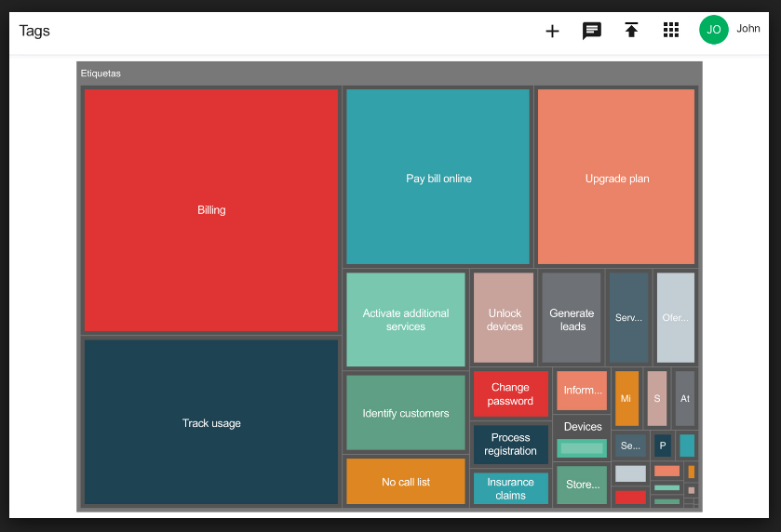Expand the Devices group header
Viewport: 781px width, 532px height.
click(x=583, y=427)
